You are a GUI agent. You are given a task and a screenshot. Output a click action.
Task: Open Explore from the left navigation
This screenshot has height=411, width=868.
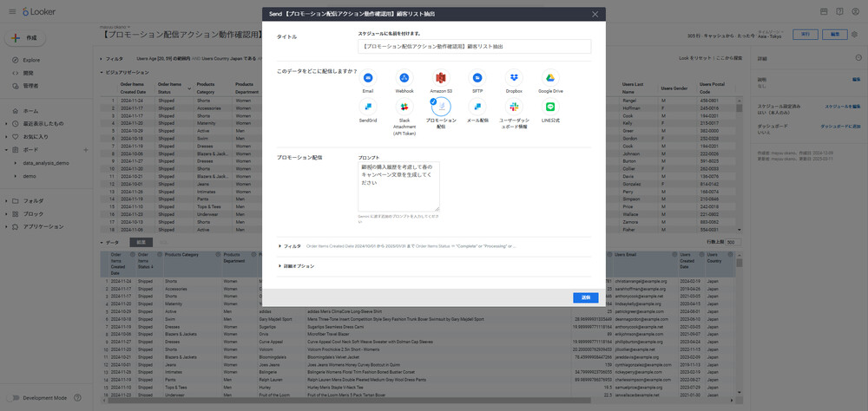coord(32,60)
